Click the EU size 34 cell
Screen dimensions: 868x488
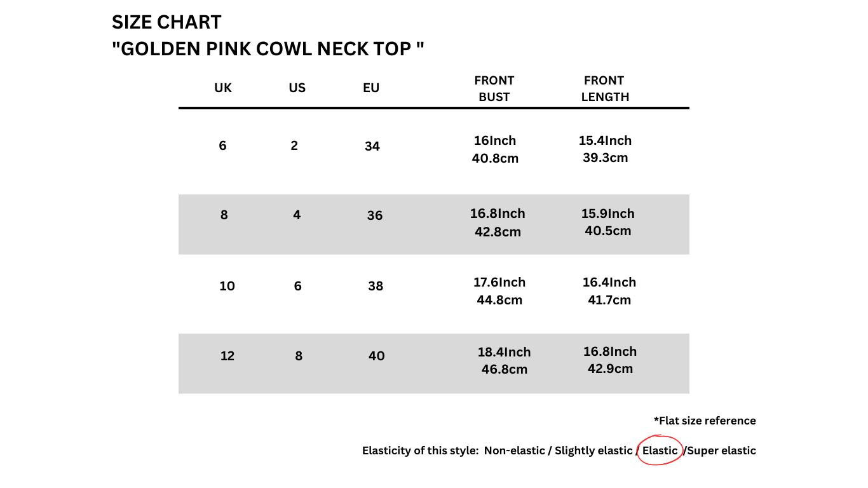click(372, 147)
